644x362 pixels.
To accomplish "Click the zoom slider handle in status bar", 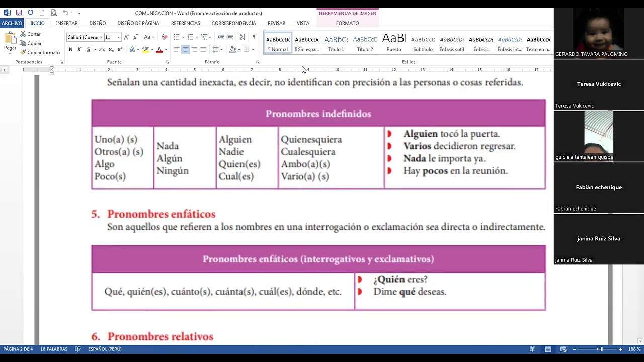I will pos(601,349).
